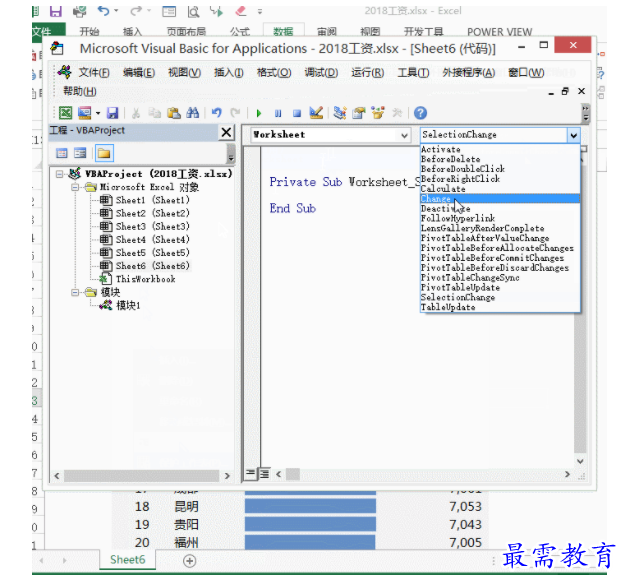Screen dimensions: 624x587
Task: Open the Insert UserForm dropdown arrow
Action: pyautogui.click(x=98, y=113)
